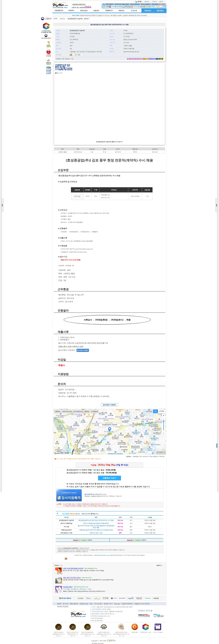Click the NAVER 취업 partner logo in footer
This screenshot has width=219, height=644.
pyautogui.click(x=80, y=598)
